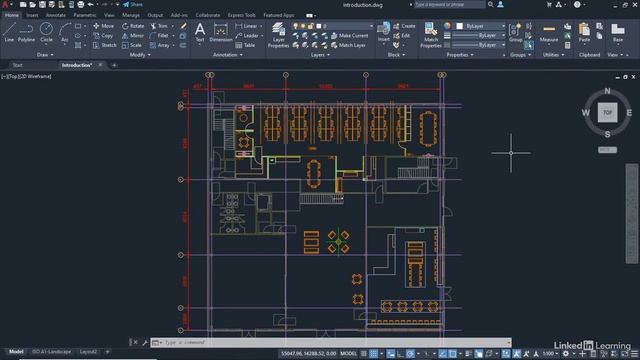Choose the Rotate tool

133,26
